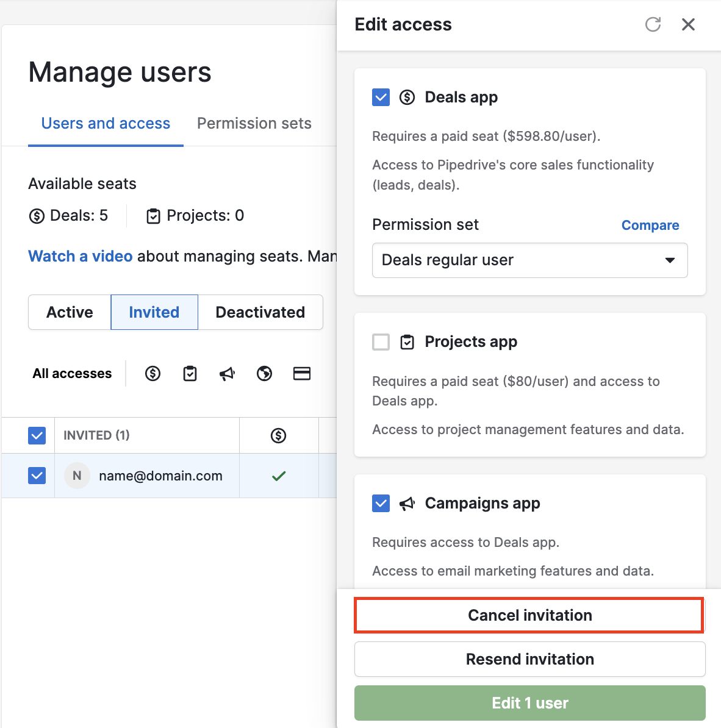Open the Watch a video link
The height and width of the screenshot is (728, 721).
click(80, 256)
